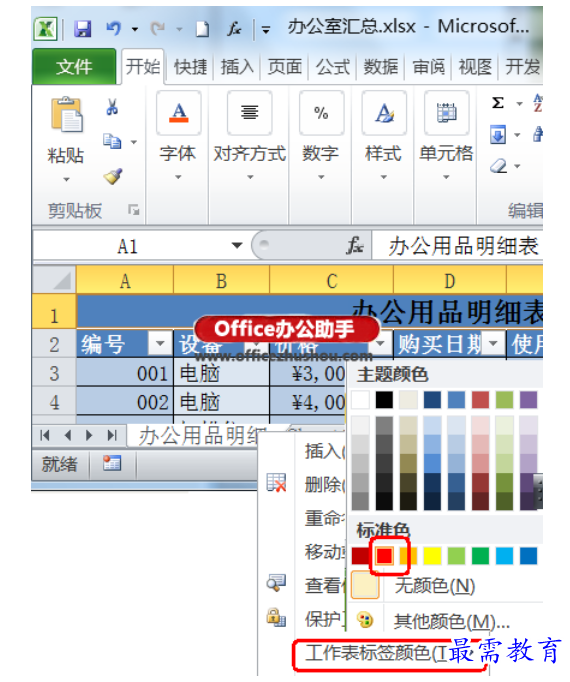Click the Clear eraser icon
The image size is (570, 682).
(x=499, y=166)
